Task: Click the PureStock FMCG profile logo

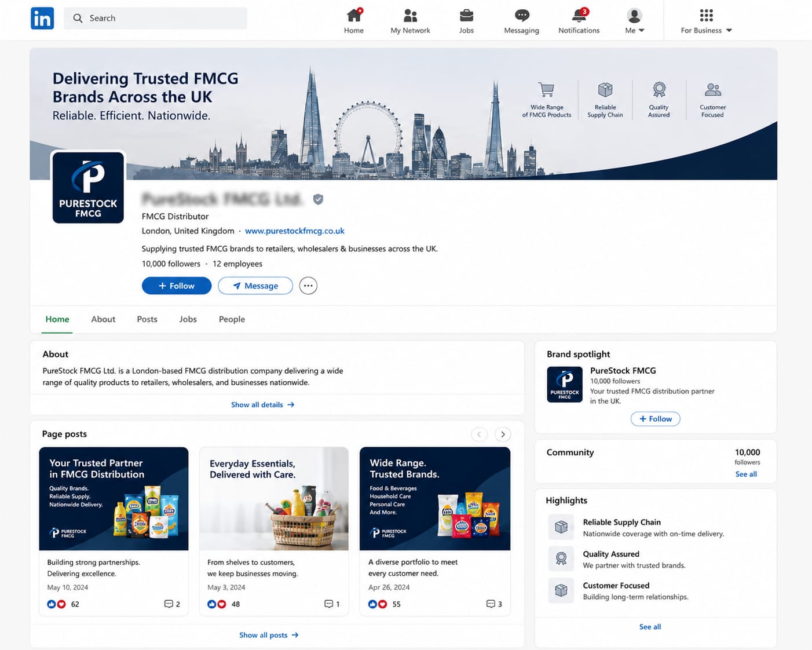Action: coord(88,187)
